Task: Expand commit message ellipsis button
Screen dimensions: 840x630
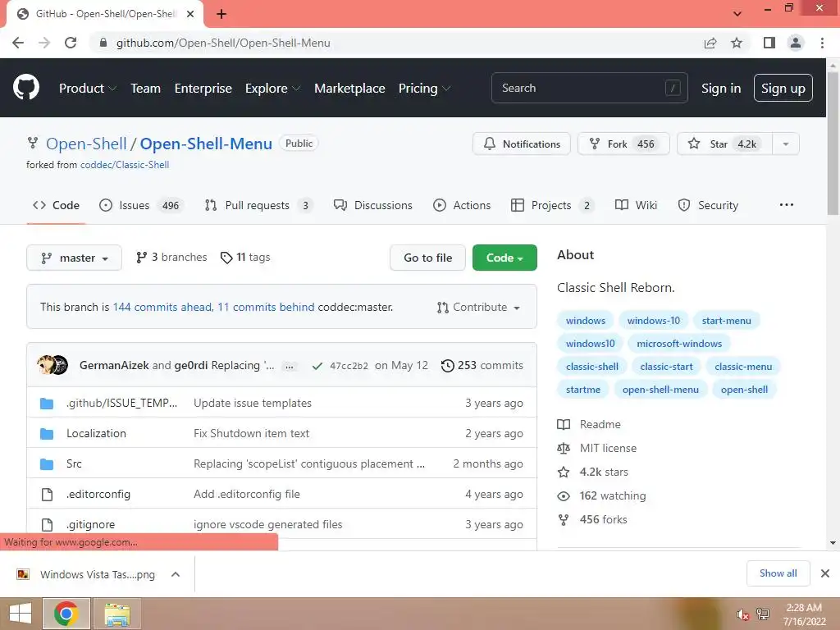Action: 290,367
